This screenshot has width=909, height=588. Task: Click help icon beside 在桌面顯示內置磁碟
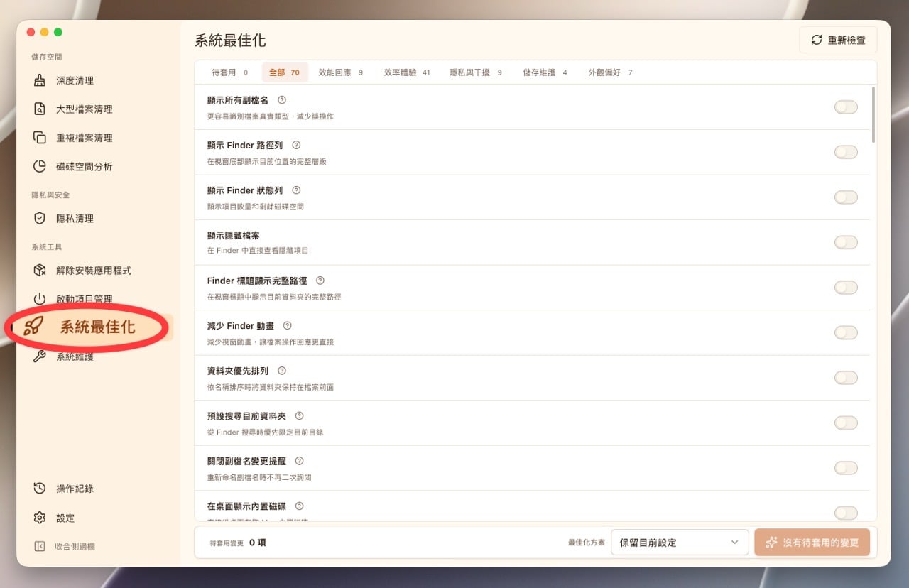click(x=299, y=506)
